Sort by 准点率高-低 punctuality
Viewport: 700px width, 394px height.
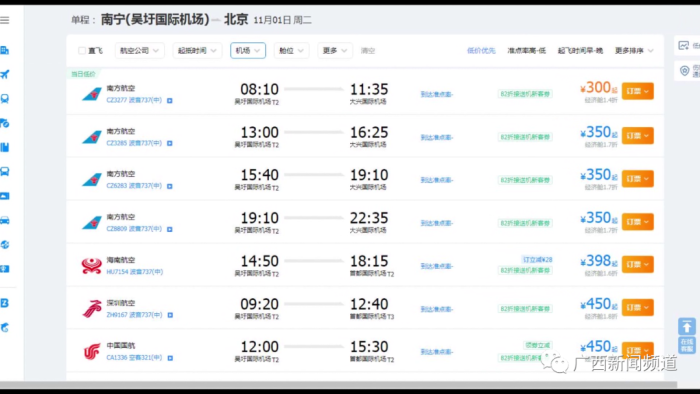(x=526, y=51)
